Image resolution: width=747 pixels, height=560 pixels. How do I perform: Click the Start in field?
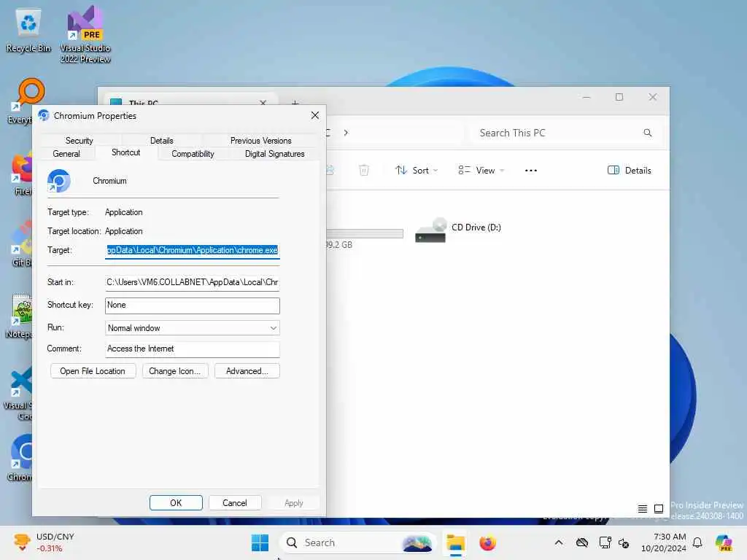(x=193, y=282)
